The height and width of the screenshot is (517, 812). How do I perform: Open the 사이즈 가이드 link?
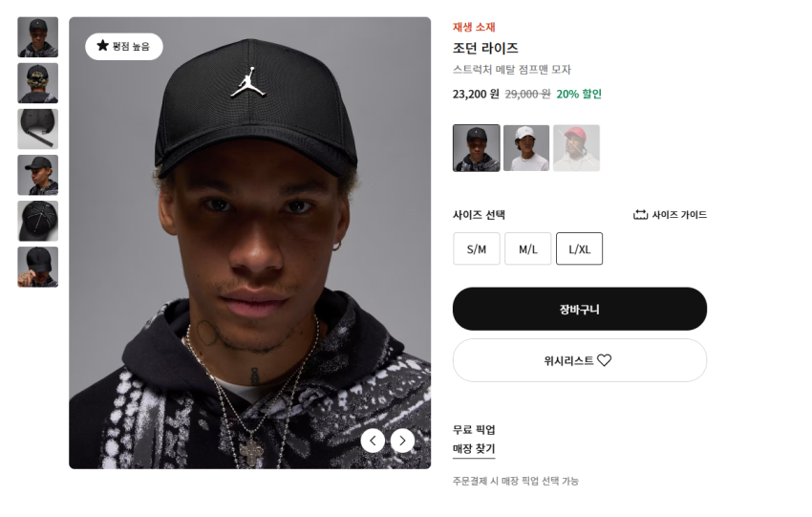click(679, 215)
